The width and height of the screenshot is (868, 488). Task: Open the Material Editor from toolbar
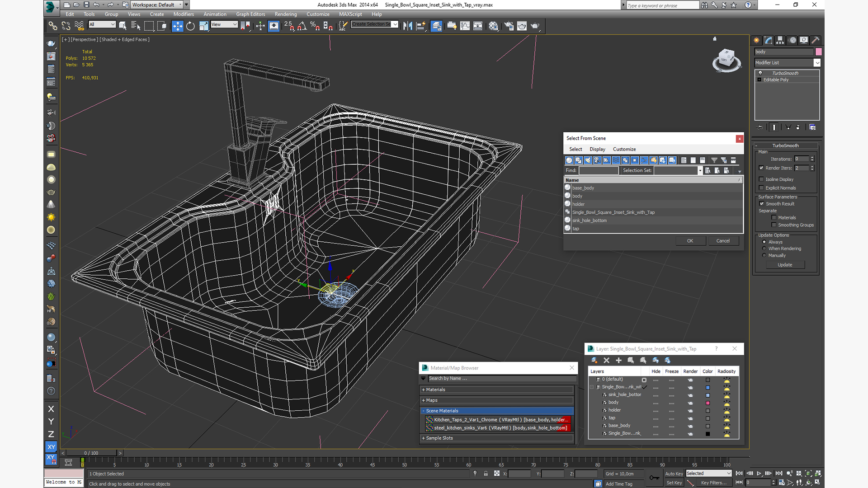point(493,26)
